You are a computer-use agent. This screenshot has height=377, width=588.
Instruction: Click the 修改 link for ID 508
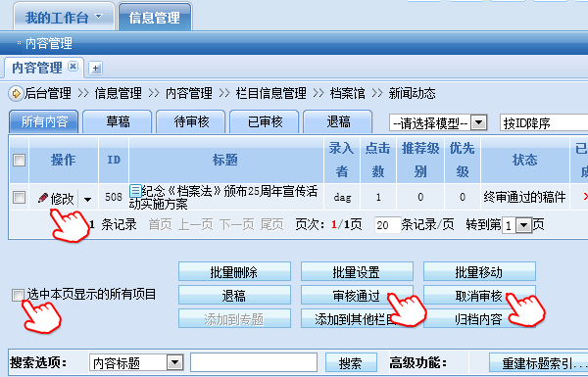click(63, 199)
